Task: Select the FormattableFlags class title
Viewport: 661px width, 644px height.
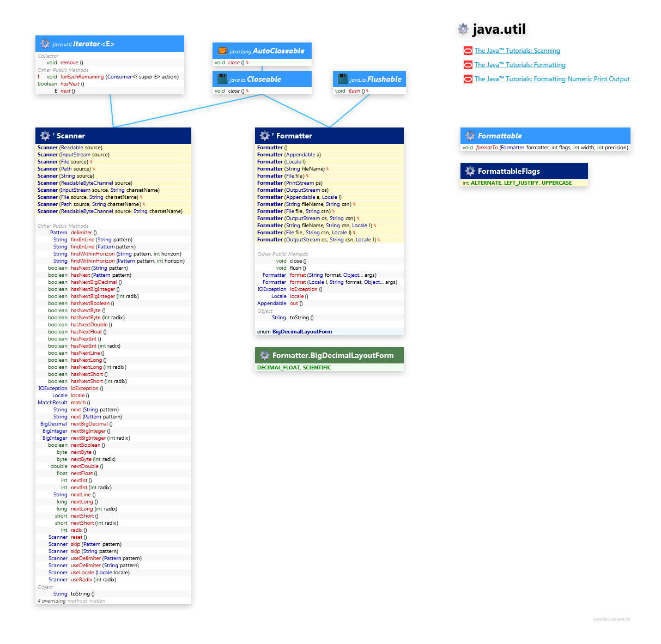Action: click(509, 171)
